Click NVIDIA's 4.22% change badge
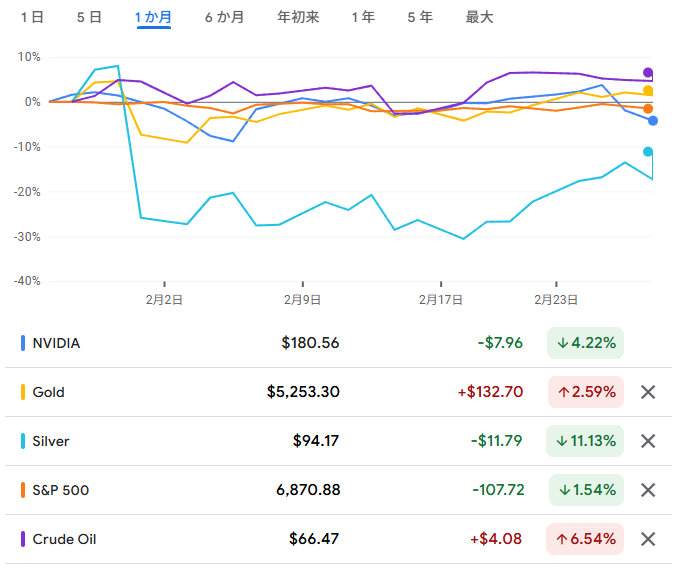Image resolution: width=687 pixels, height=574 pixels. pos(585,343)
